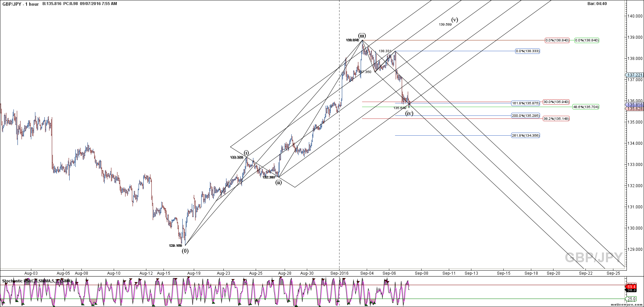Click the 09/07/2016 7:55 AM timestamp
This screenshot has width=644, height=307.
(x=99, y=4)
